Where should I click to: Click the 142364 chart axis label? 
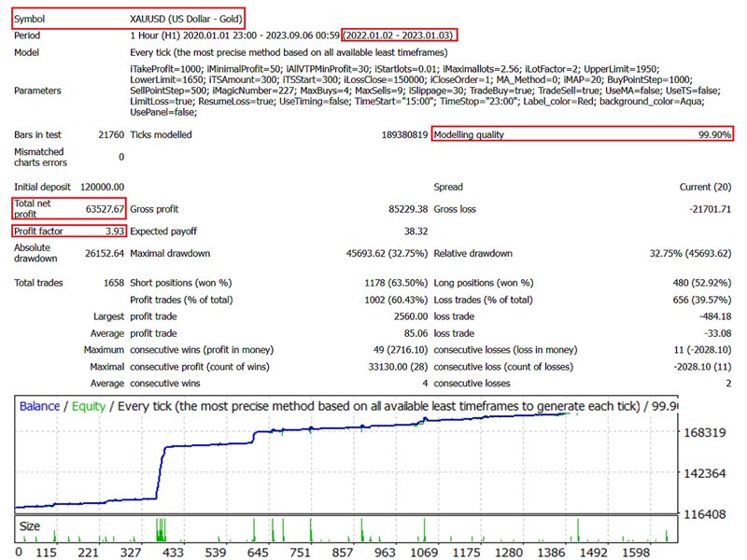[x=705, y=473]
